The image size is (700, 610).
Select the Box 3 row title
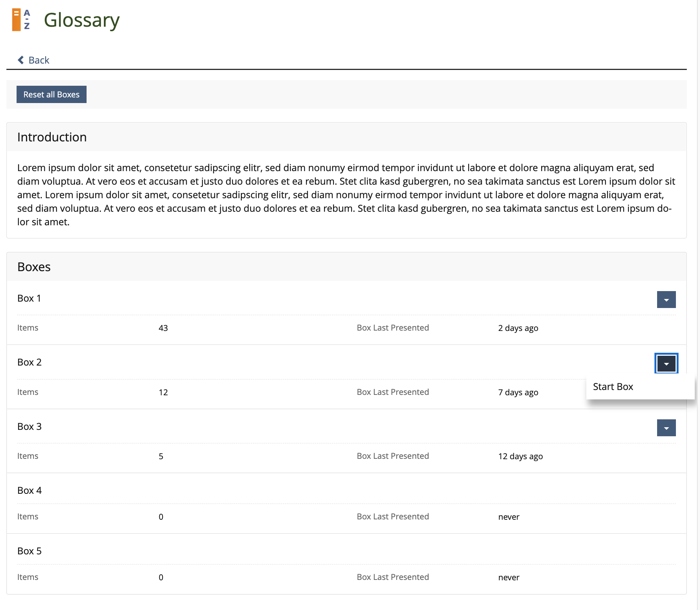(29, 426)
